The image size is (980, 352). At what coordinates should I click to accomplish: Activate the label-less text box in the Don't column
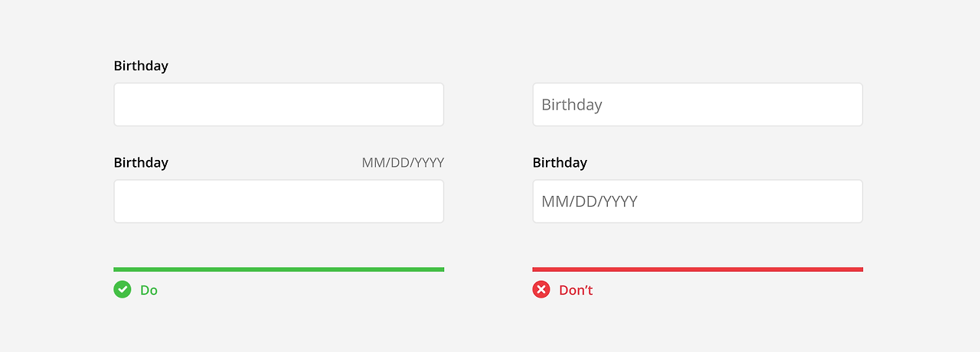tap(697, 104)
